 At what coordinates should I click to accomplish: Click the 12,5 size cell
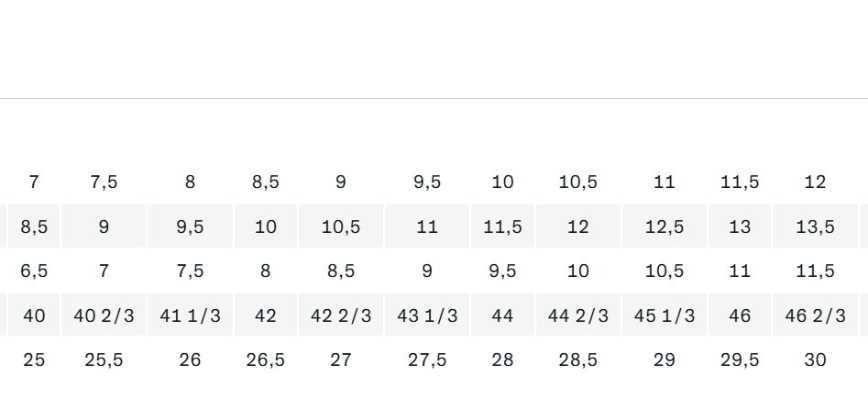(x=665, y=227)
